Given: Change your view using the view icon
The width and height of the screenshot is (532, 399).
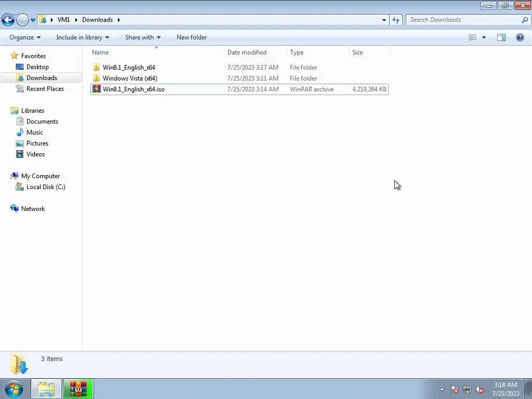Looking at the screenshot, I should click(473, 37).
